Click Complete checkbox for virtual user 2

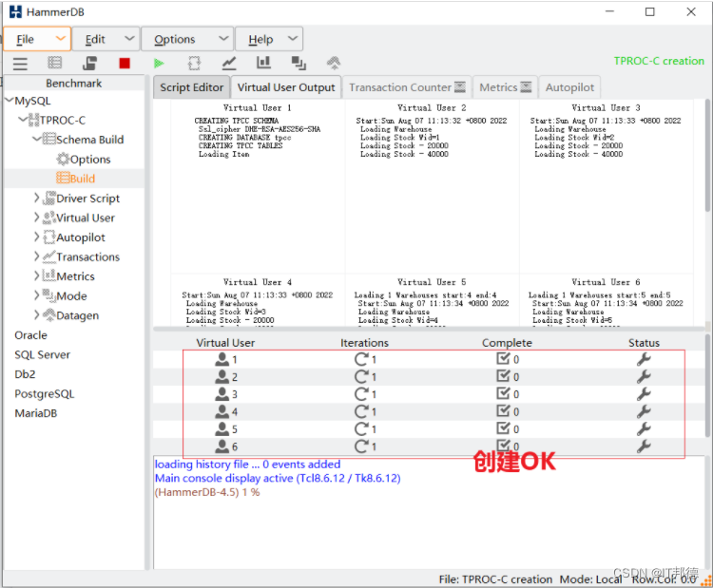(503, 376)
